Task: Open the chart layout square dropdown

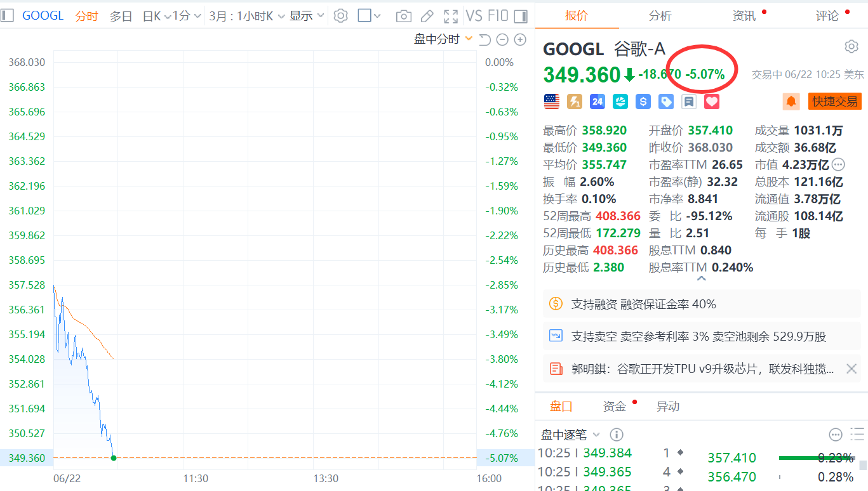Action: [369, 16]
